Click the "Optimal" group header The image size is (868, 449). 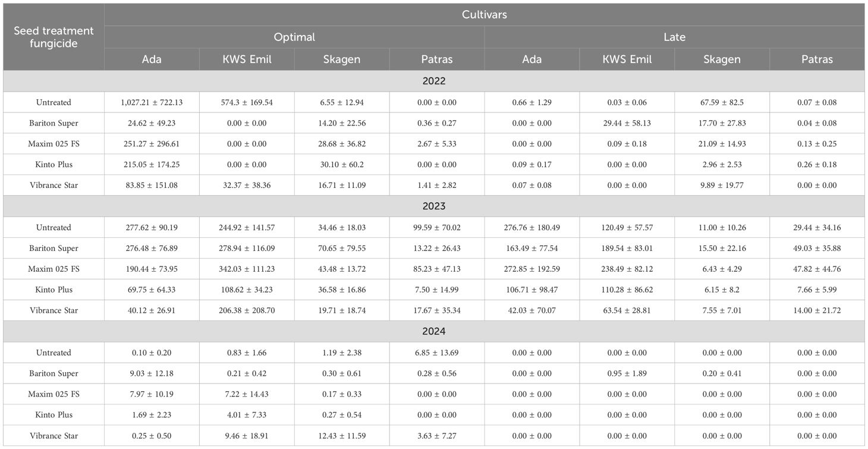pyautogui.click(x=294, y=37)
